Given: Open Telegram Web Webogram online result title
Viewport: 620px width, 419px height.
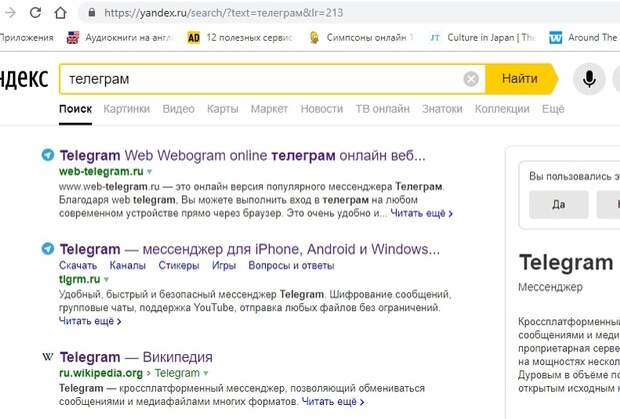Looking at the screenshot, I should [x=242, y=156].
